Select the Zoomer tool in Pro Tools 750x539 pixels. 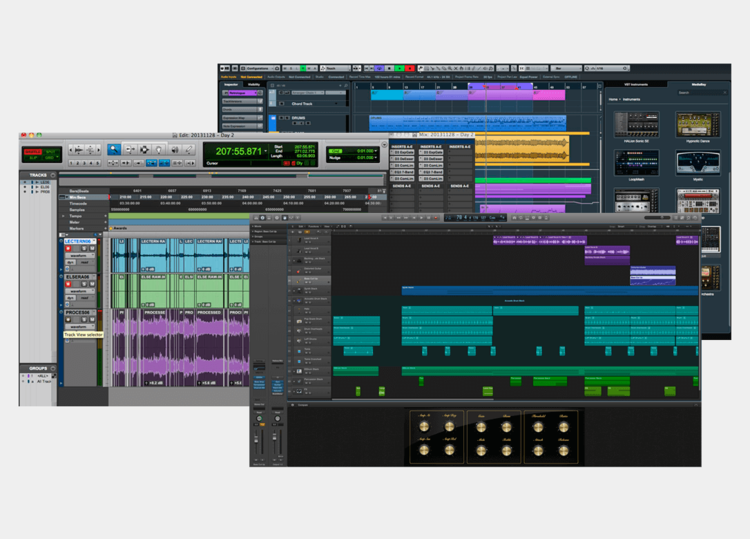click(x=114, y=150)
